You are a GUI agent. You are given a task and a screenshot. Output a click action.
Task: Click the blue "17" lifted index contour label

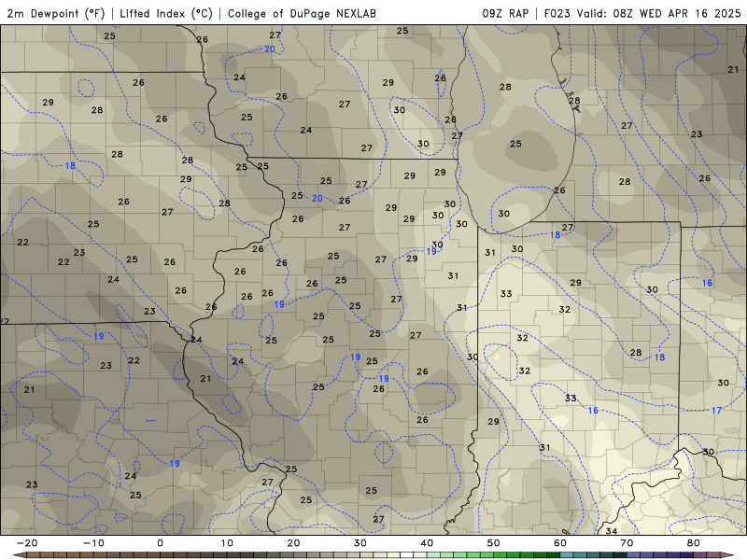coord(716,411)
